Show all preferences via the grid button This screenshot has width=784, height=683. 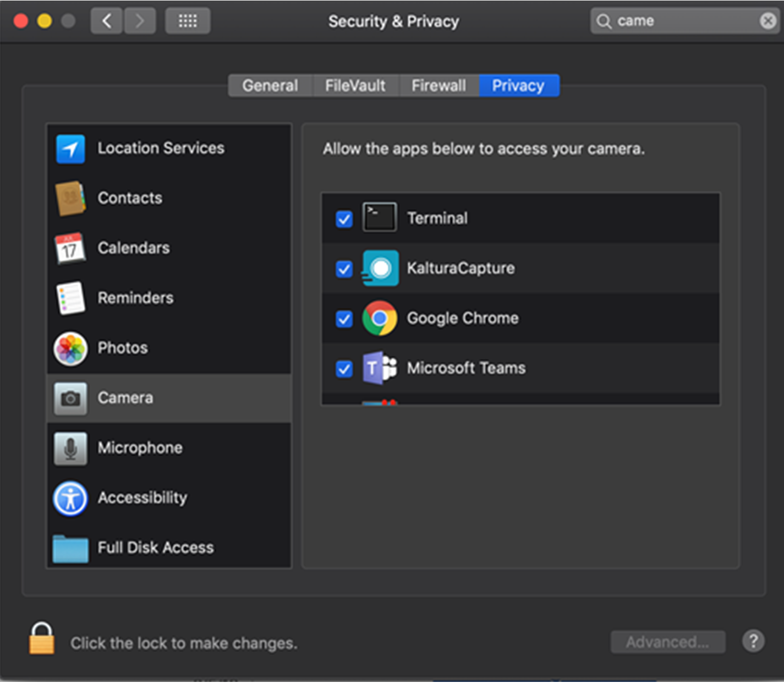tap(188, 21)
